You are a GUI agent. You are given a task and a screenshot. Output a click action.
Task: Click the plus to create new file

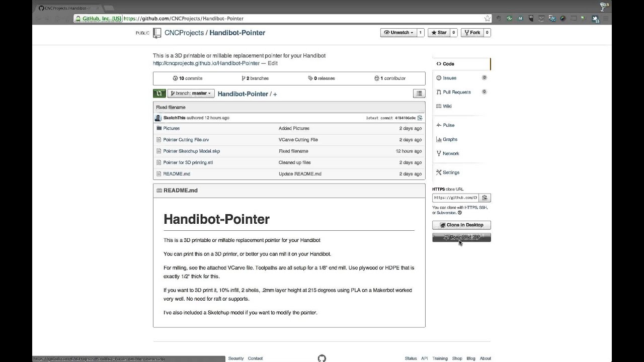point(275,94)
